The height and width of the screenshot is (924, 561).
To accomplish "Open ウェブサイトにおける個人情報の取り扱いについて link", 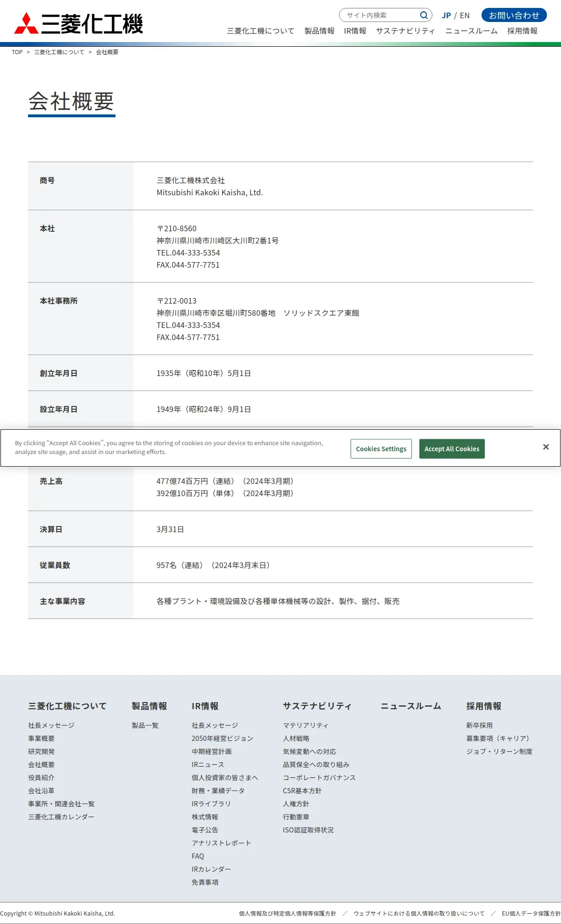I will [419, 913].
